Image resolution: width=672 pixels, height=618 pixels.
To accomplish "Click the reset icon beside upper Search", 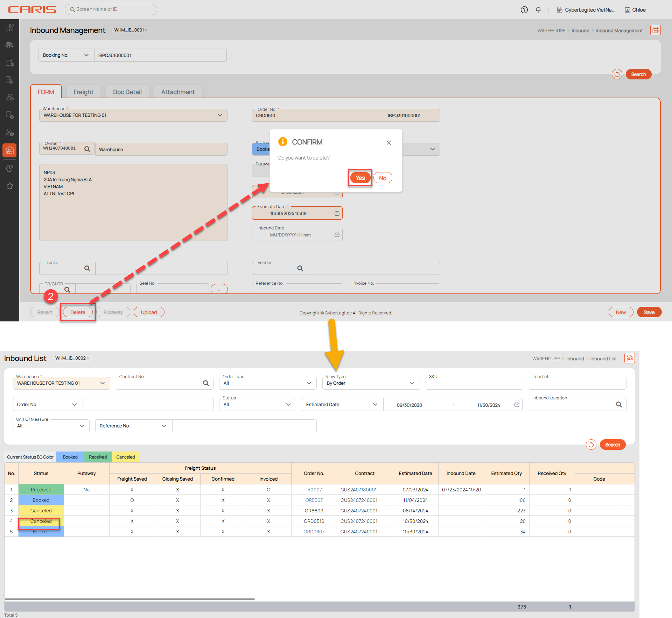I will coord(617,74).
